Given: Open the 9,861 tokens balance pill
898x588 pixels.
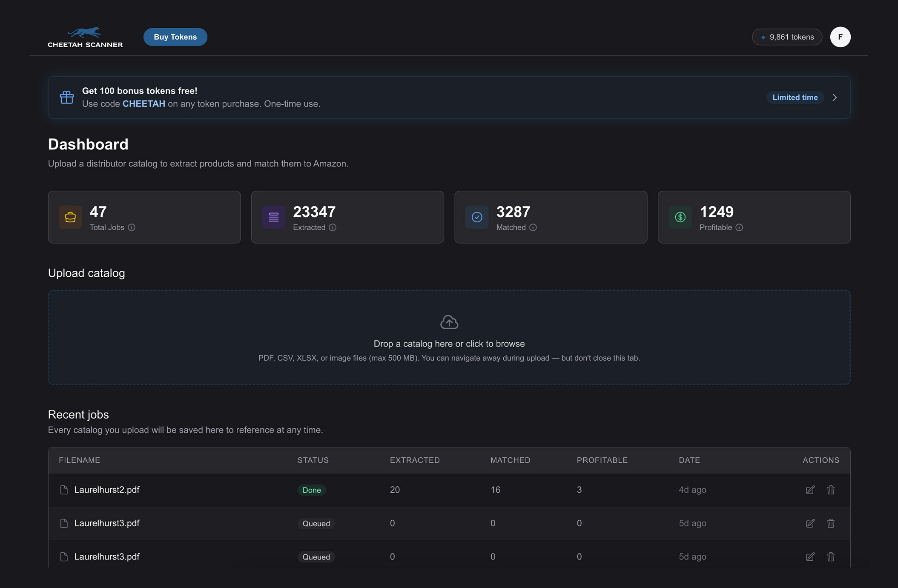Looking at the screenshot, I should 787,37.
